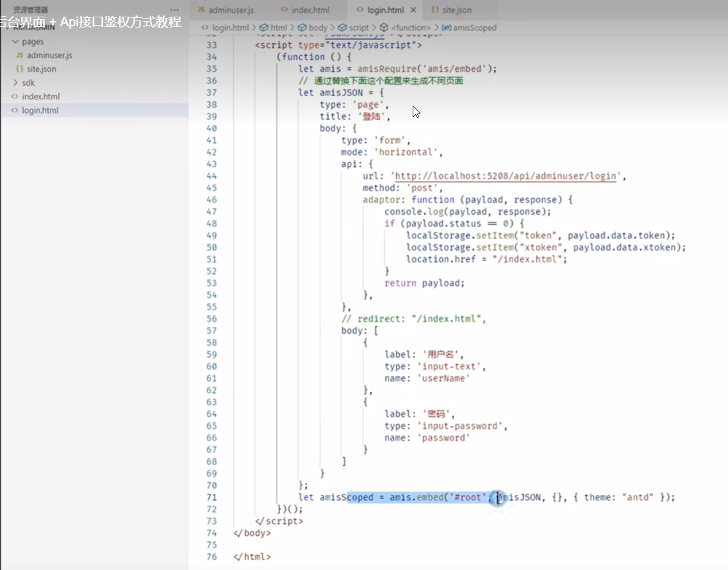Switch to the index.html editor tab
Screen dimensions: 728x570
[305, 10]
